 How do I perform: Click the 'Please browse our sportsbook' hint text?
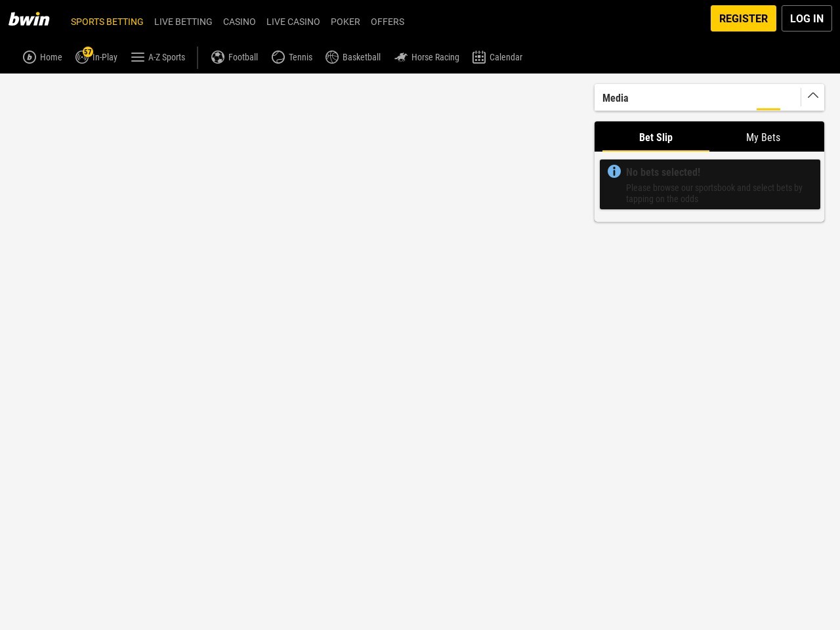click(714, 193)
